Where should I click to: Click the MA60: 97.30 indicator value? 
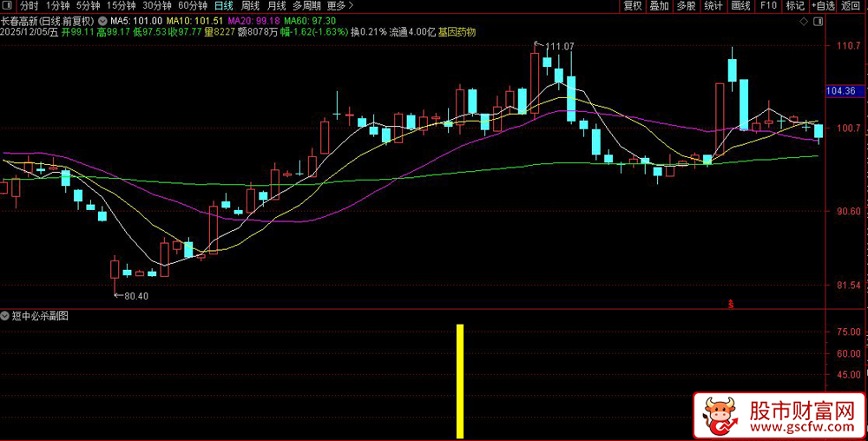pos(310,21)
